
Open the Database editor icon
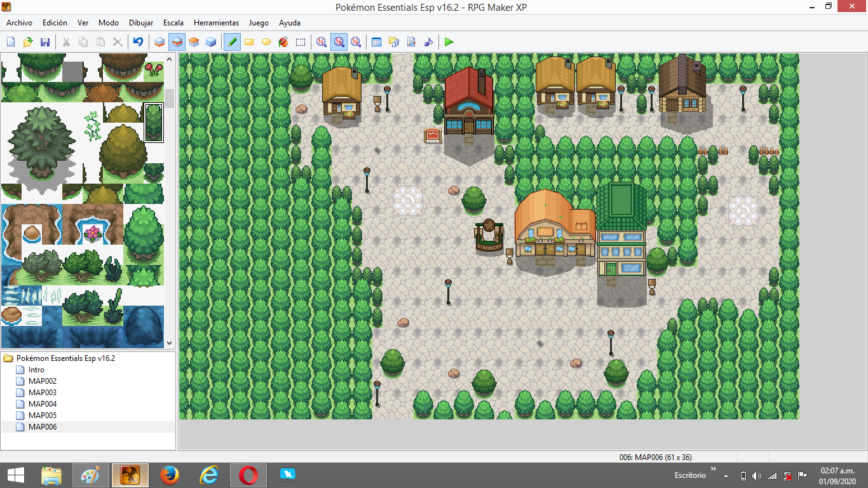(376, 42)
